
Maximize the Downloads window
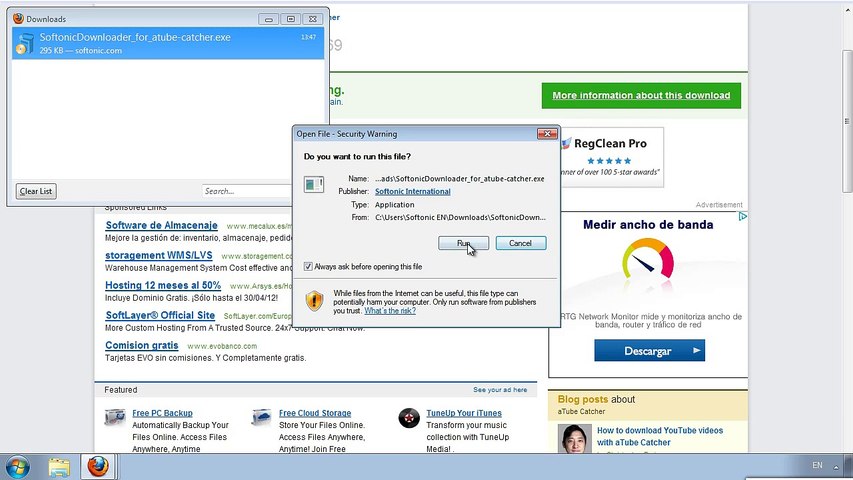click(290, 19)
